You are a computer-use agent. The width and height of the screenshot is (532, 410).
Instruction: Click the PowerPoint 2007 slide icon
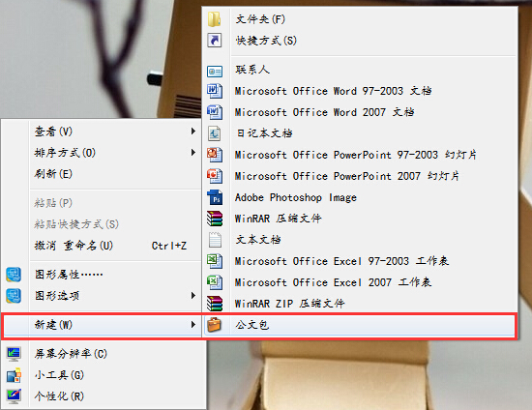(x=215, y=176)
